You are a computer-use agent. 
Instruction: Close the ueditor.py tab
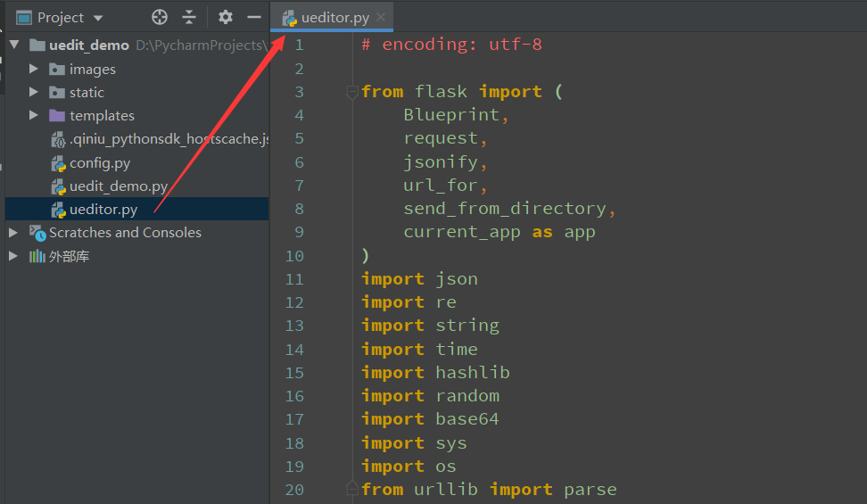pyautogui.click(x=381, y=17)
